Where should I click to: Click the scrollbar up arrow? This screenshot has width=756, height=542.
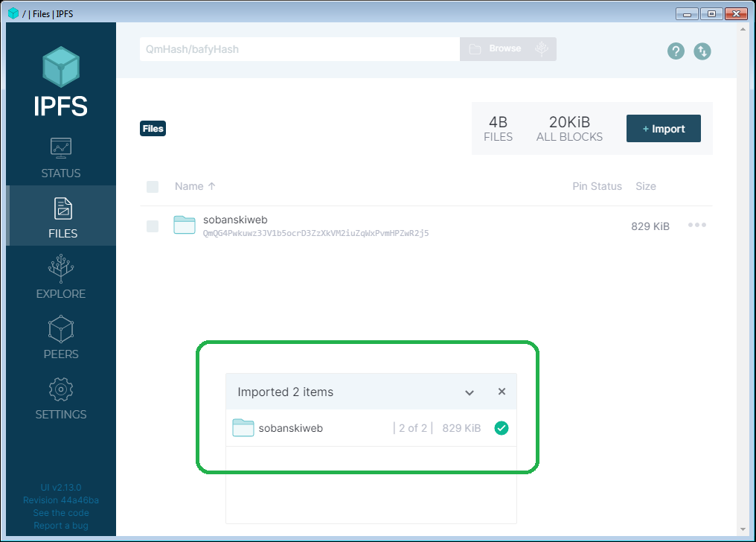[743, 29]
